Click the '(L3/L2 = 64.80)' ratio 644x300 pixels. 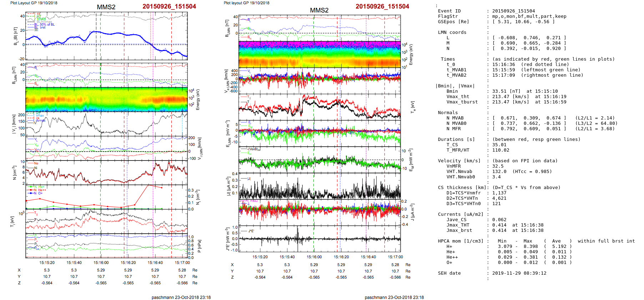click(597, 123)
